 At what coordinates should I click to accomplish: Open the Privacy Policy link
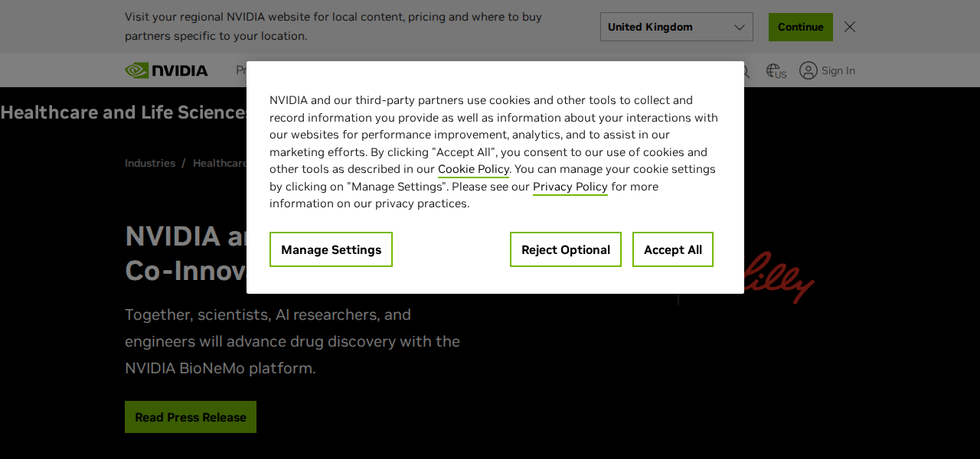pos(570,187)
